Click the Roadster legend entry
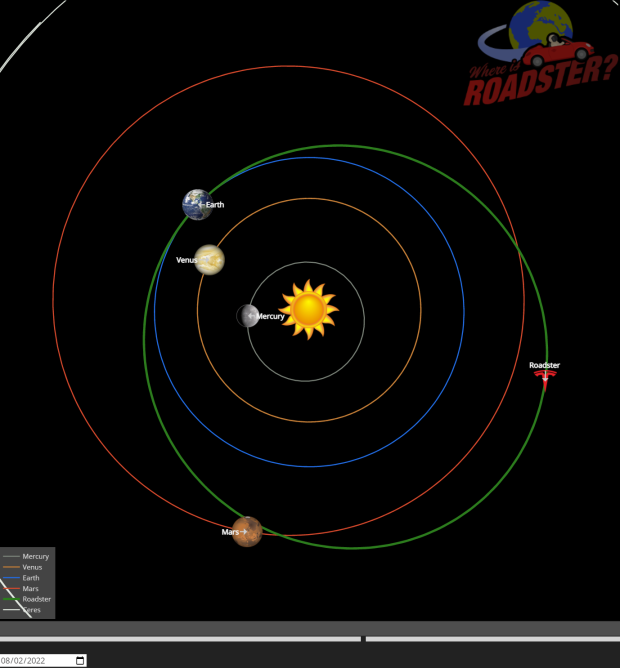620x668 pixels. (27, 599)
